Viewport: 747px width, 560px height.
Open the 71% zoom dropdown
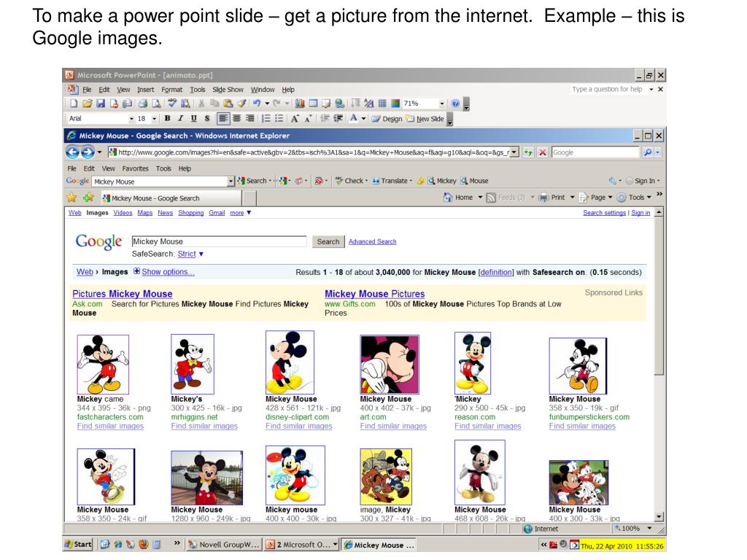click(x=441, y=104)
